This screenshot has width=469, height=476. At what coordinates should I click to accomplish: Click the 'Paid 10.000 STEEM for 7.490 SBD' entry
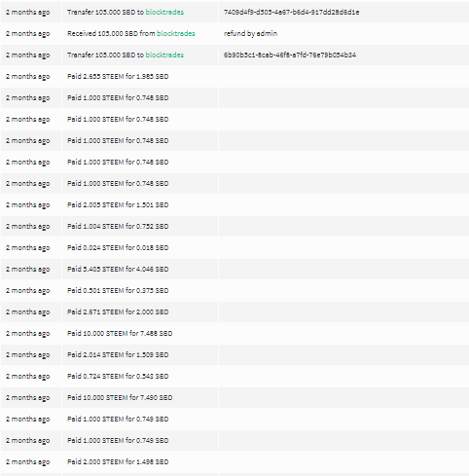(x=120, y=398)
